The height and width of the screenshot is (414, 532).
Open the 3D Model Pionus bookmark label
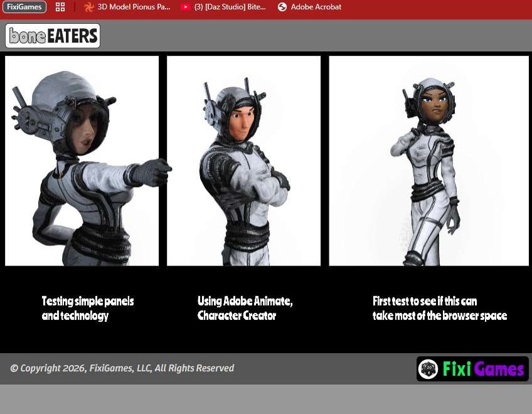[x=134, y=7]
